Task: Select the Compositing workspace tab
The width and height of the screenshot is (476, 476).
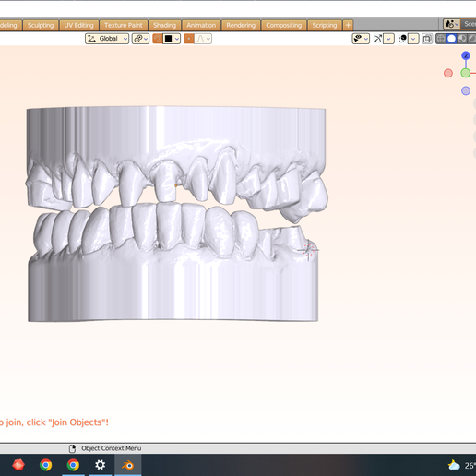Action: [284, 25]
